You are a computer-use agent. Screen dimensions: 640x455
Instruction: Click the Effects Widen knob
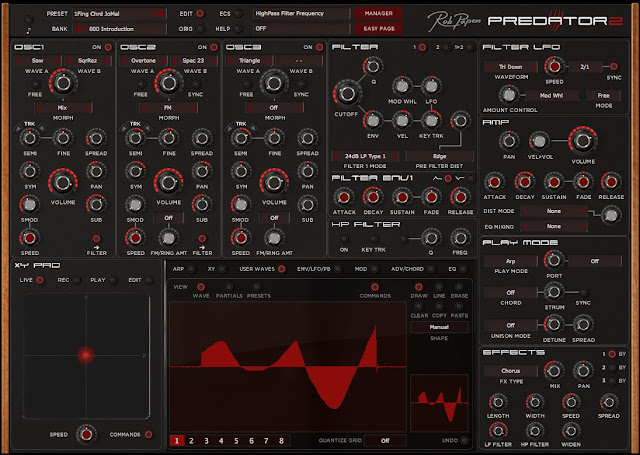click(x=571, y=431)
